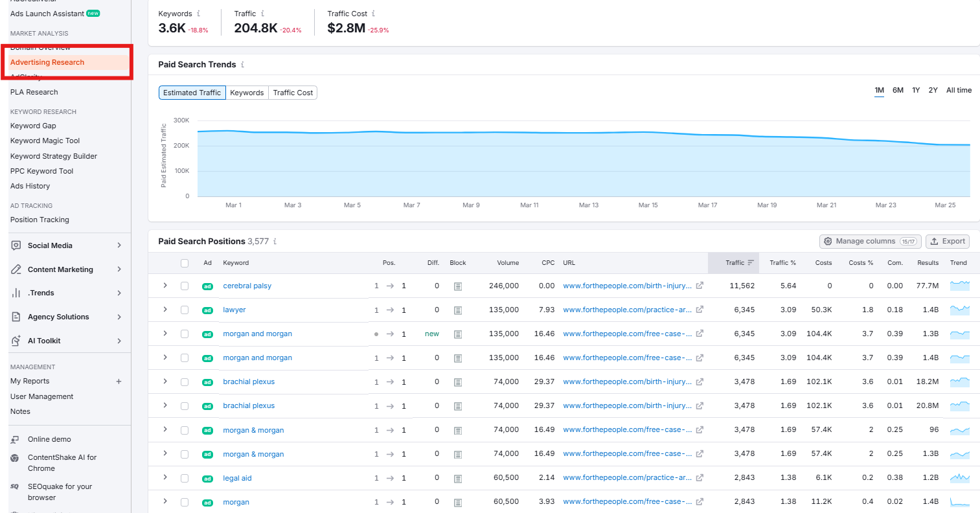The height and width of the screenshot is (513, 980).
Task: Tick the checkbox for cerebral palsy
Action: [185, 286]
